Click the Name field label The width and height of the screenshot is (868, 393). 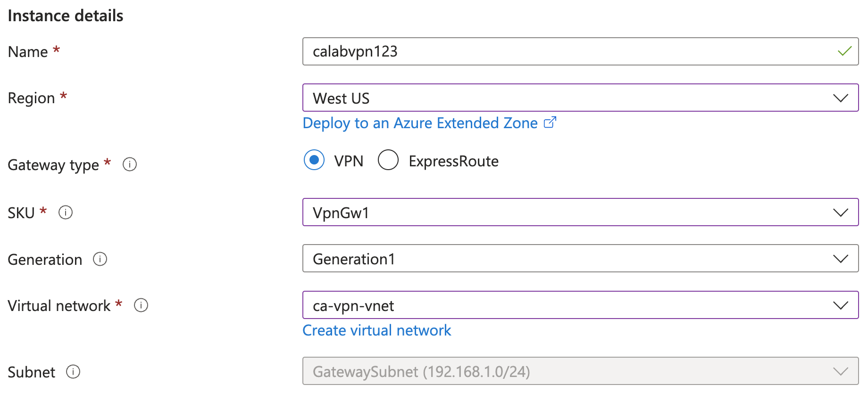[28, 52]
